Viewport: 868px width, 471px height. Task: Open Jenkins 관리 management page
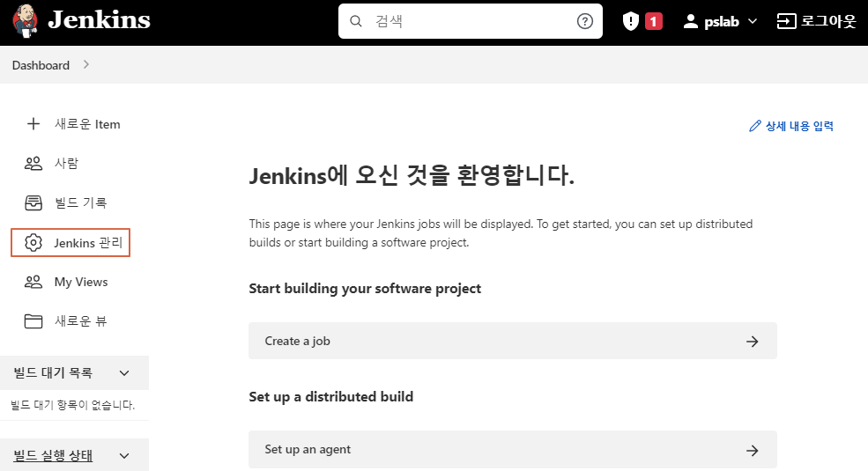[88, 243]
